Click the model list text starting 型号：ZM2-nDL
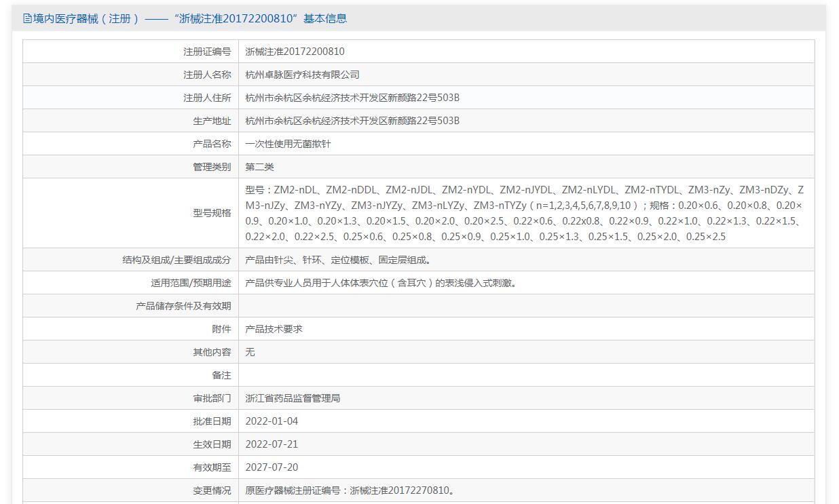839x504 pixels. pos(524,213)
